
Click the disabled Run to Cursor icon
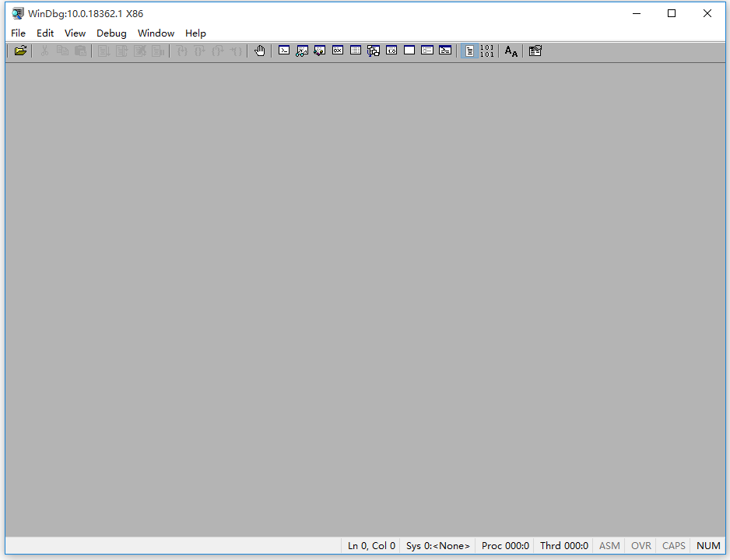[x=236, y=51]
